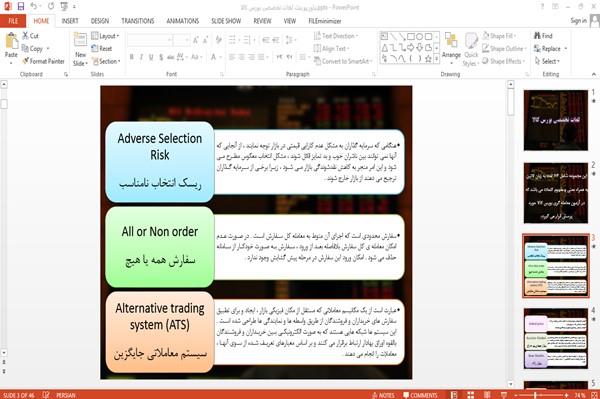This screenshot has width=600, height=399.
Task: Select the Format Painter tool
Action: (x=43, y=61)
